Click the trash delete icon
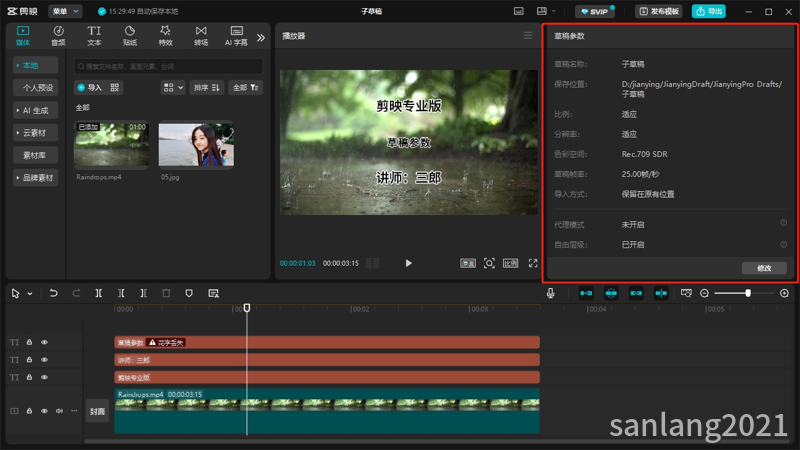 coord(166,293)
